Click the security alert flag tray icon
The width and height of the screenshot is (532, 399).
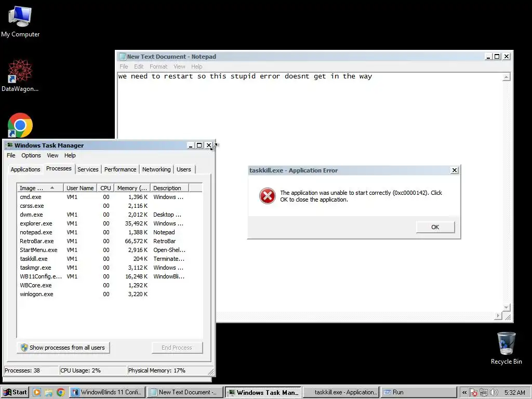[x=473, y=393]
